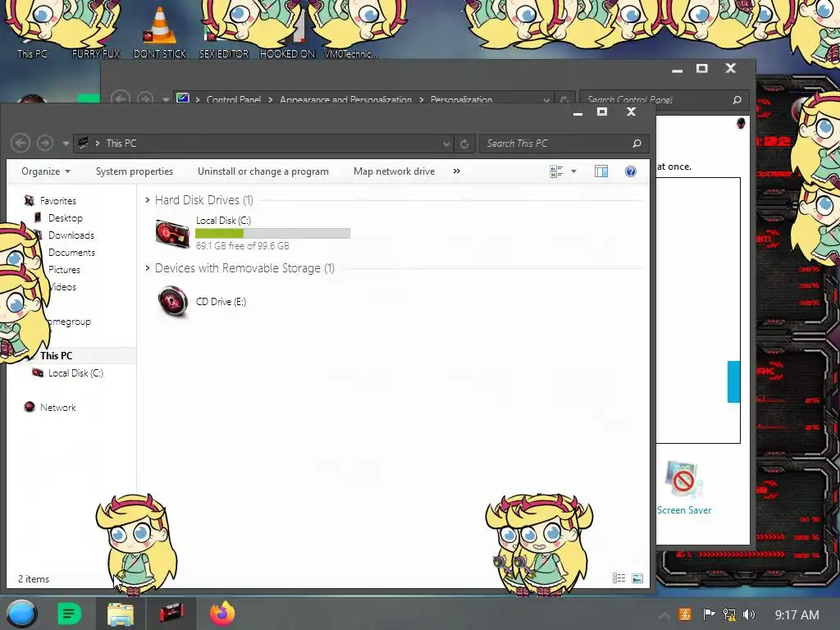The image size is (840, 630).
Task: Open Documents in navigation pane
Action: coord(72,253)
